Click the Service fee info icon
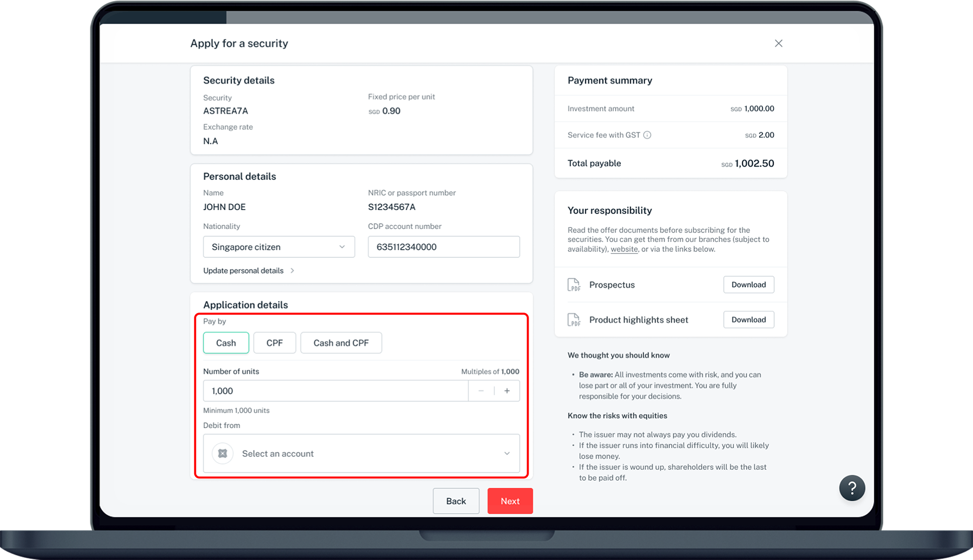 coord(647,135)
